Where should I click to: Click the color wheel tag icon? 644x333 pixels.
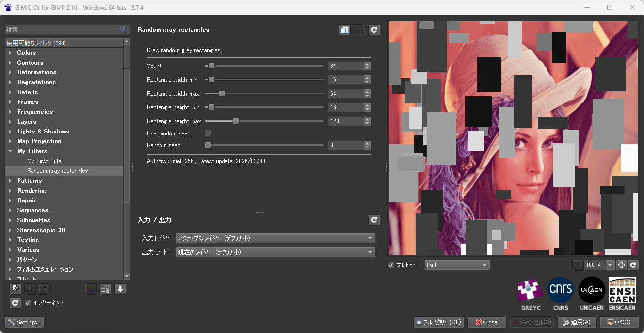tap(90, 289)
